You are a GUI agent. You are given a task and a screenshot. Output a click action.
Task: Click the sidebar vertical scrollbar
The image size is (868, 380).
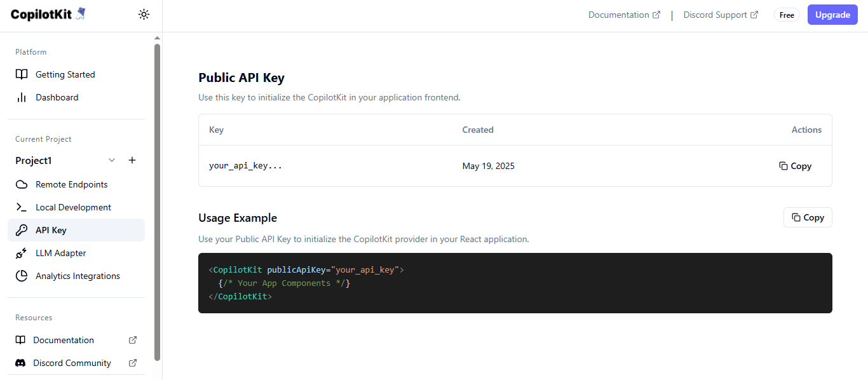pyautogui.click(x=157, y=202)
